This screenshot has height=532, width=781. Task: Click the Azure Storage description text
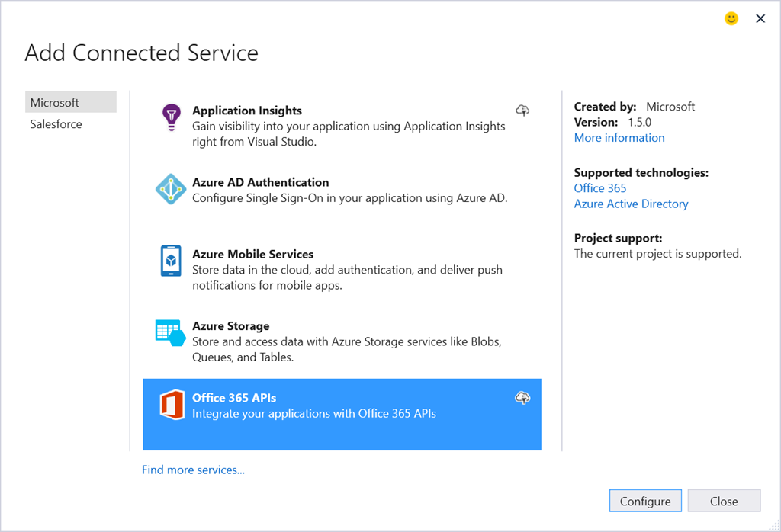tap(347, 349)
